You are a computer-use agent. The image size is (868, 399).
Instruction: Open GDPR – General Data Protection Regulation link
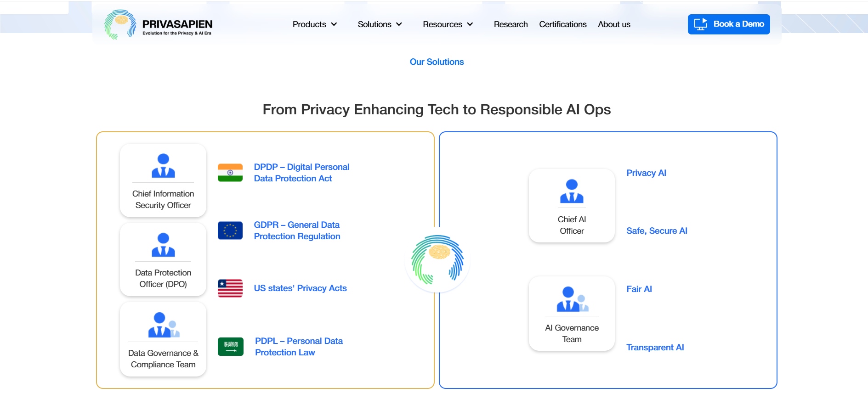[297, 230]
